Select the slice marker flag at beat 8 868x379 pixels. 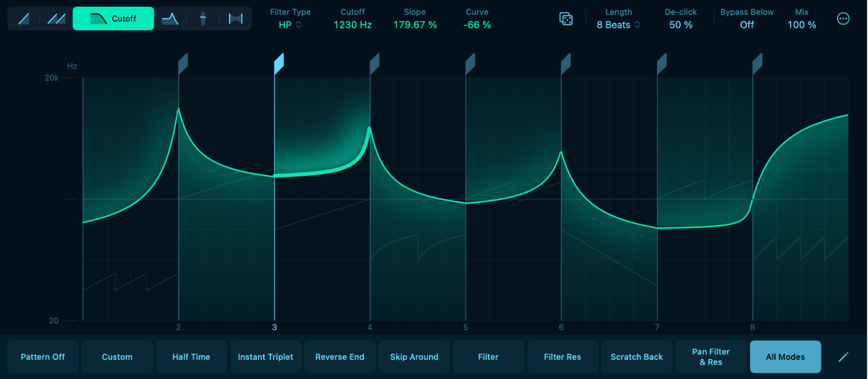(757, 64)
